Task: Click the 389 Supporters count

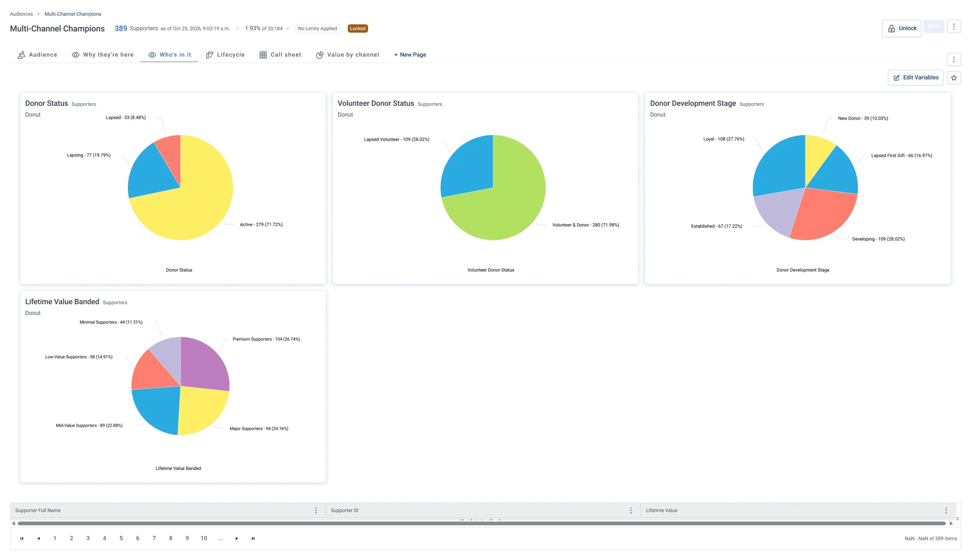Action: point(136,28)
